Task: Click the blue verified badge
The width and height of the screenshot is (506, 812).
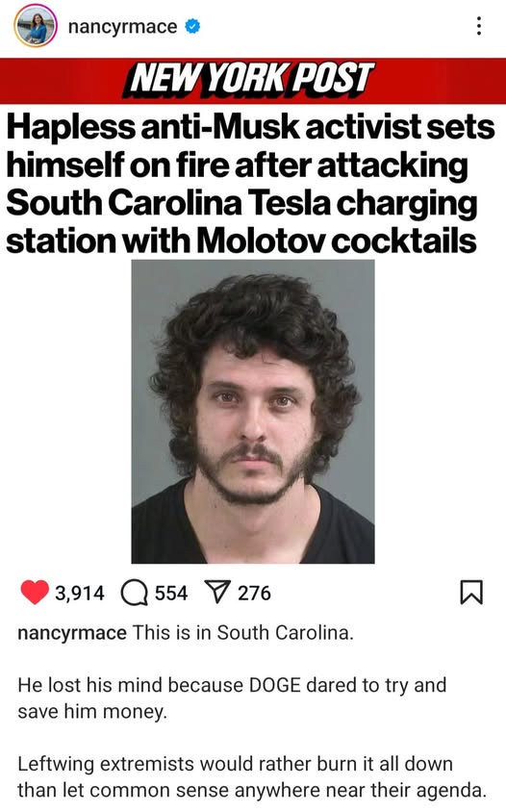Action: pos(192,26)
